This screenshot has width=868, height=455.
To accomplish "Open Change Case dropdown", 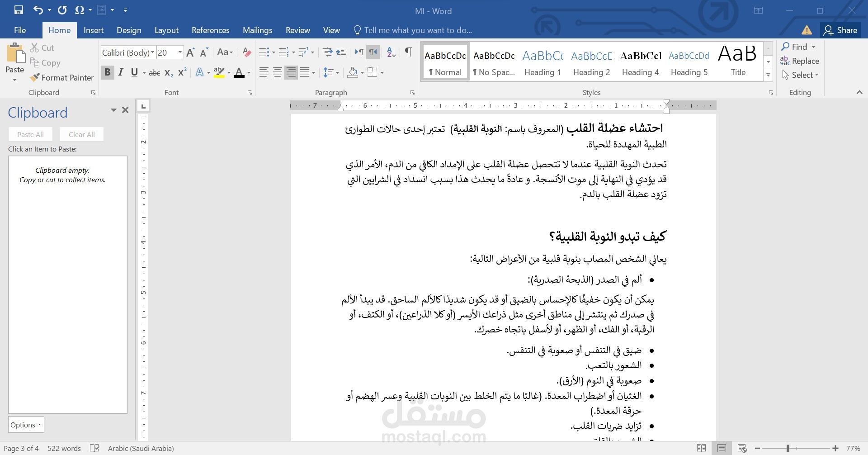I will coord(225,52).
